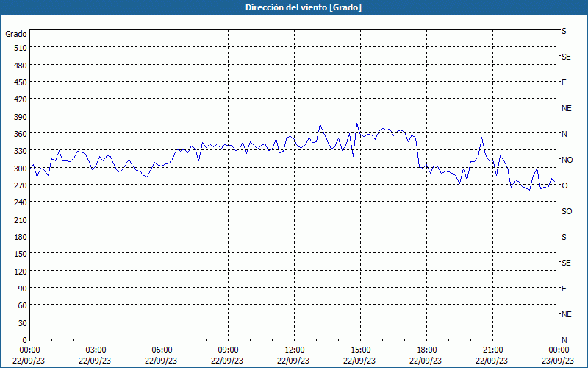
Task: Click the "330" left axis value
Action: pos(21,151)
